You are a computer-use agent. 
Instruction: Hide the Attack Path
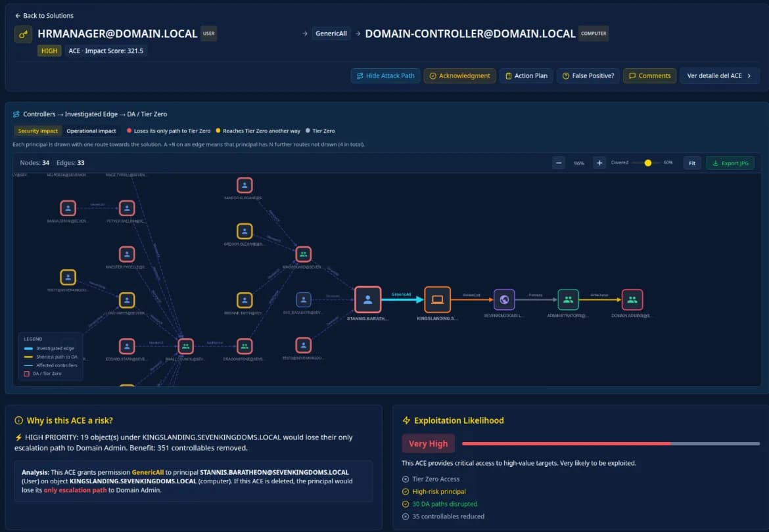(385, 76)
